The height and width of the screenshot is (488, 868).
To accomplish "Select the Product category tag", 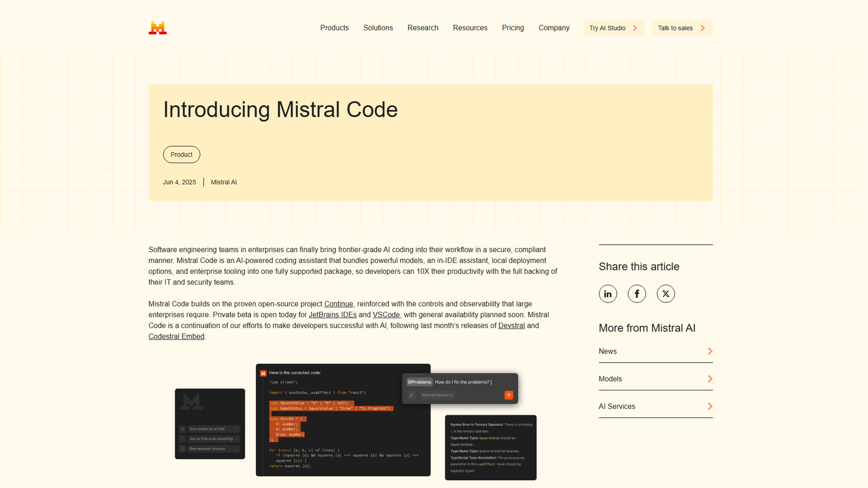I will coord(181,154).
